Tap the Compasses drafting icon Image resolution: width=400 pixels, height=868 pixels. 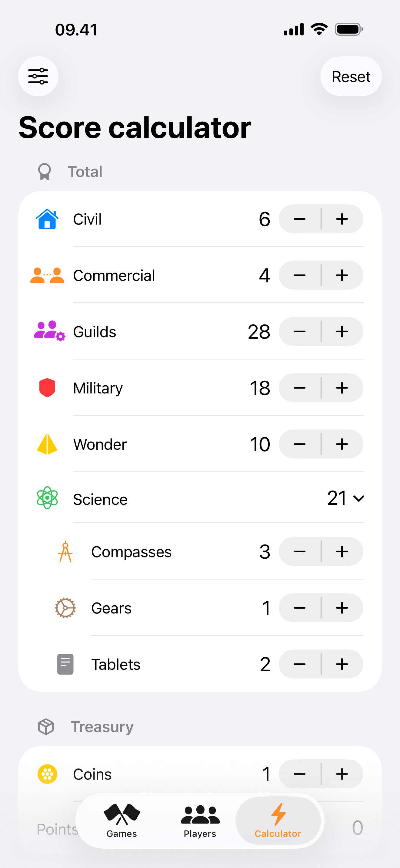(65, 552)
